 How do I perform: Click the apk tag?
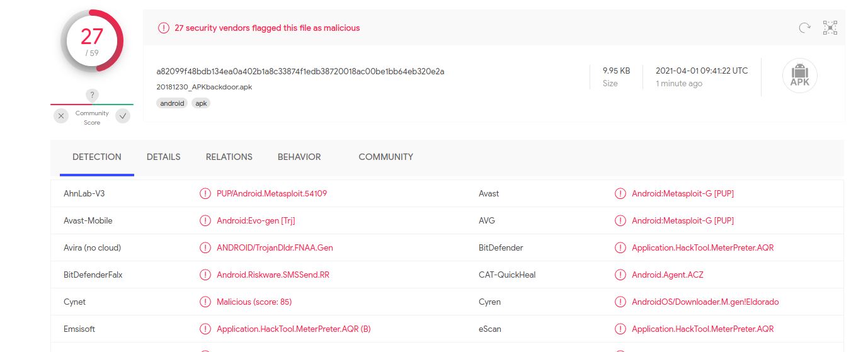[x=201, y=103]
